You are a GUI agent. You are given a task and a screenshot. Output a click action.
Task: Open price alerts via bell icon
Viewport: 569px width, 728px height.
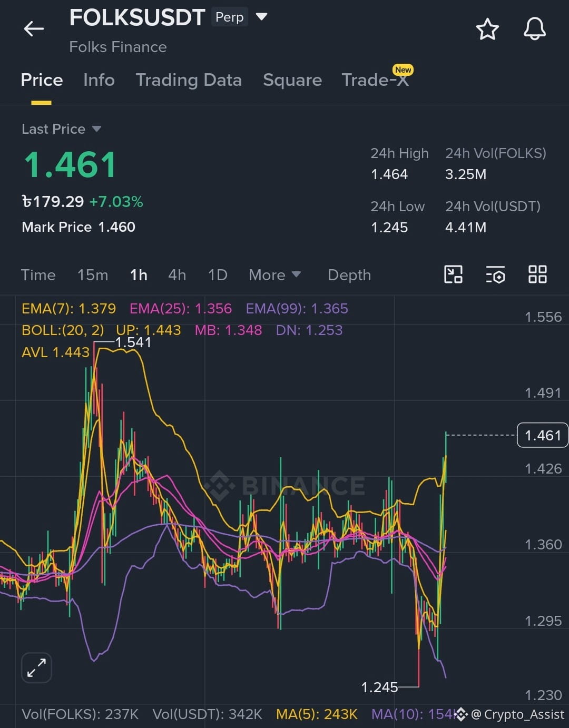535,29
